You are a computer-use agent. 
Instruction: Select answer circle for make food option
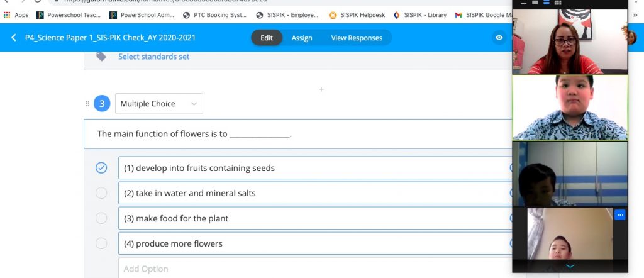click(101, 218)
